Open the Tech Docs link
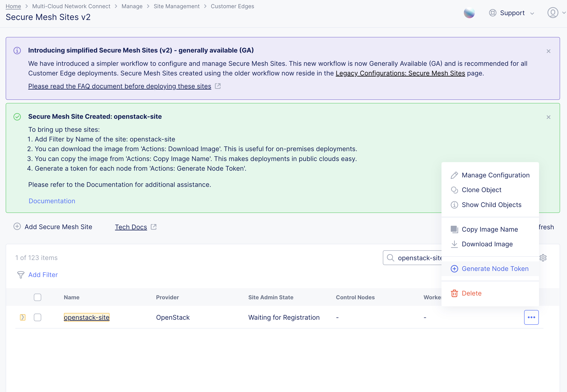This screenshot has width=567, height=392. pyautogui.click(x=131, y=227)
